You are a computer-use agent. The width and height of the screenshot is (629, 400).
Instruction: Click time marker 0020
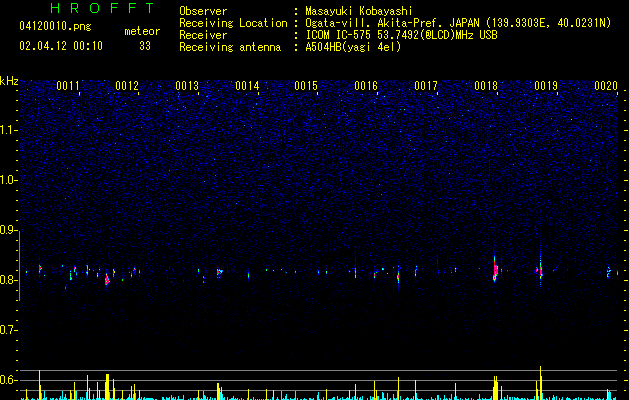(606, 86)
